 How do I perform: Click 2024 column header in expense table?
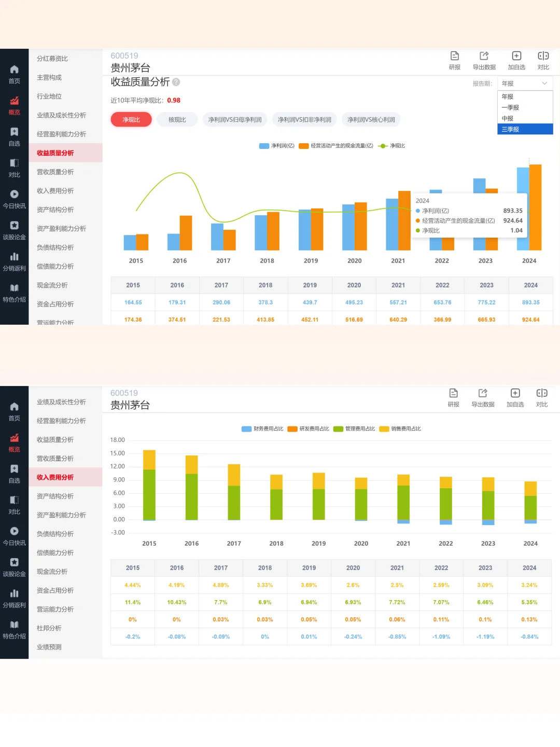[x=529, y=568]
